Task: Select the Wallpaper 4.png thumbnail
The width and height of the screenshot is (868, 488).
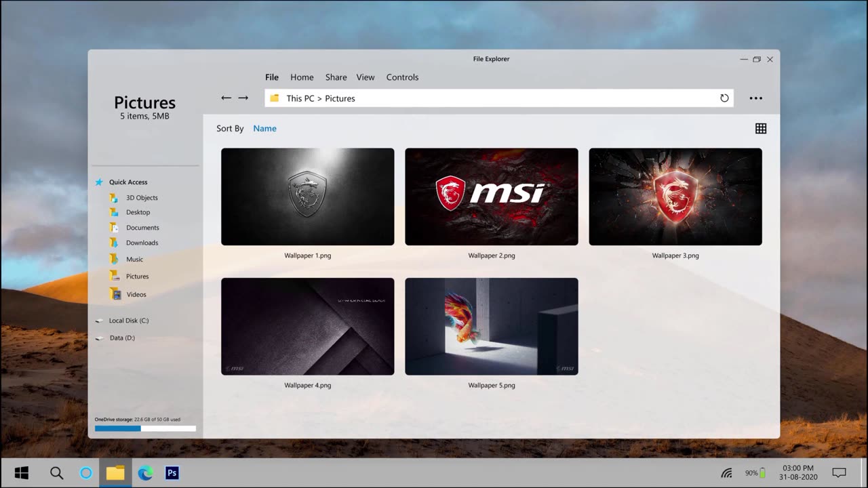Action: pos(307,327)
